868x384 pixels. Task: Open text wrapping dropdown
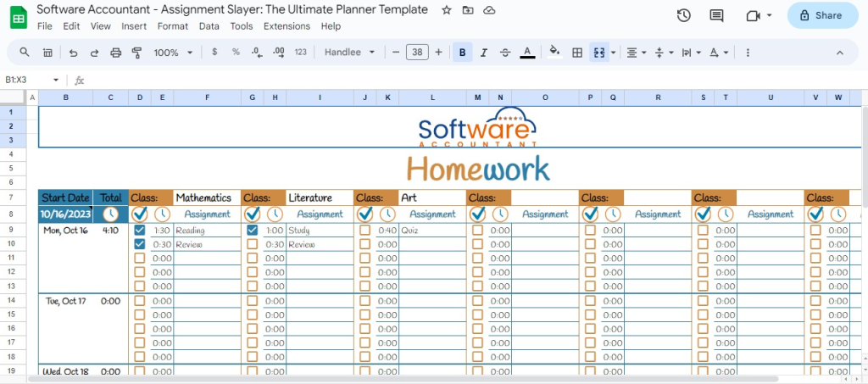click(692, 53)
